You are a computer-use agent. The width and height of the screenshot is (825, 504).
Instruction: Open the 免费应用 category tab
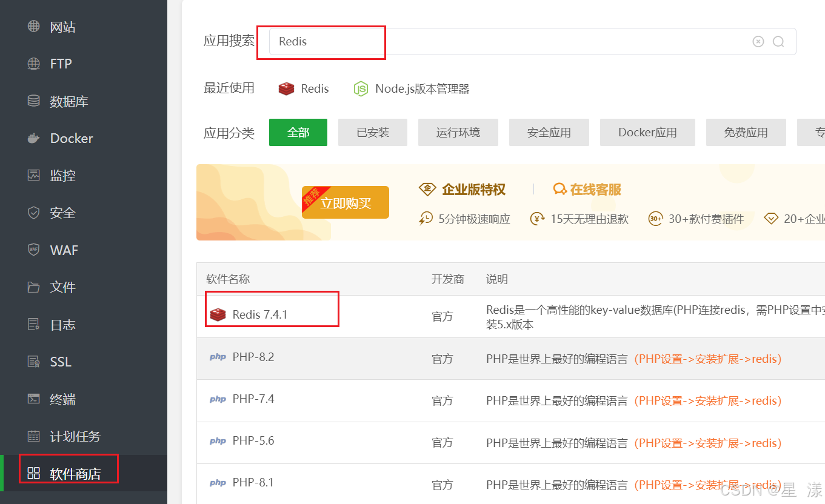tap(746, 132)
